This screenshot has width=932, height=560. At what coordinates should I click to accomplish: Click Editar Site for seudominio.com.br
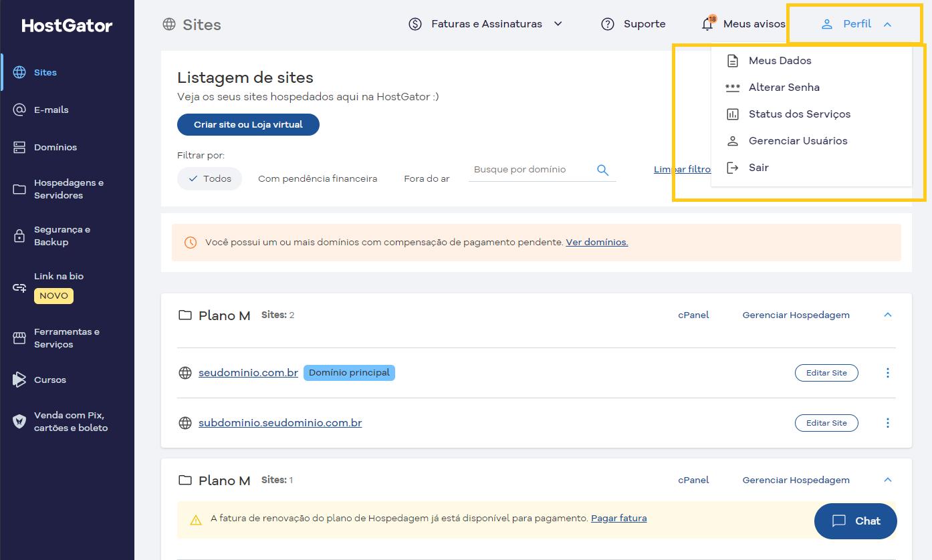(x=826, y=373)
